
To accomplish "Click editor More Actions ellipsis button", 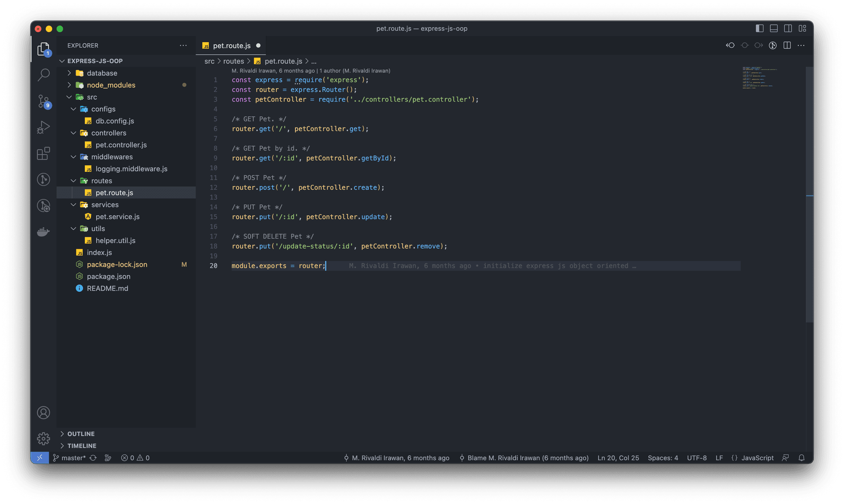I will tap(801, 45).
